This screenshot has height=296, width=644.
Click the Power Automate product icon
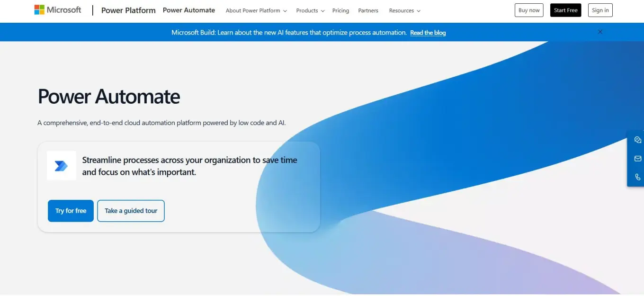[x=62, y=166]
